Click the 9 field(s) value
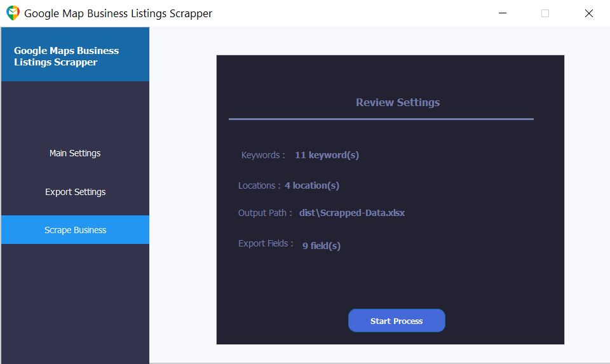The width and height of the screenshot is (610, 364). 322,246
